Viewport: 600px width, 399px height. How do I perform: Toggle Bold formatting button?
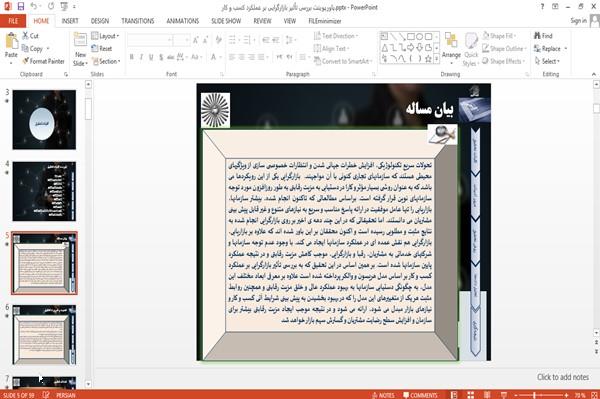click(x=132, y=57)
